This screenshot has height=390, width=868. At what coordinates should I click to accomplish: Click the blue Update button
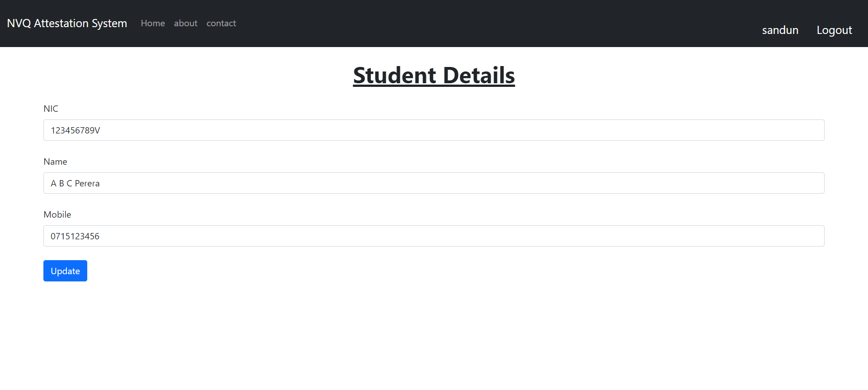[x=65, y=271]
